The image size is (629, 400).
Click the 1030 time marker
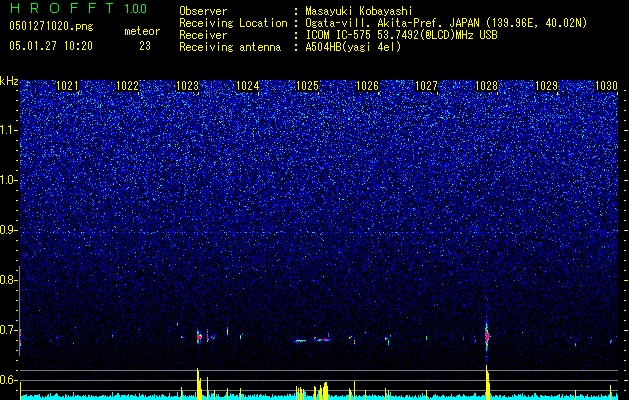606,86
